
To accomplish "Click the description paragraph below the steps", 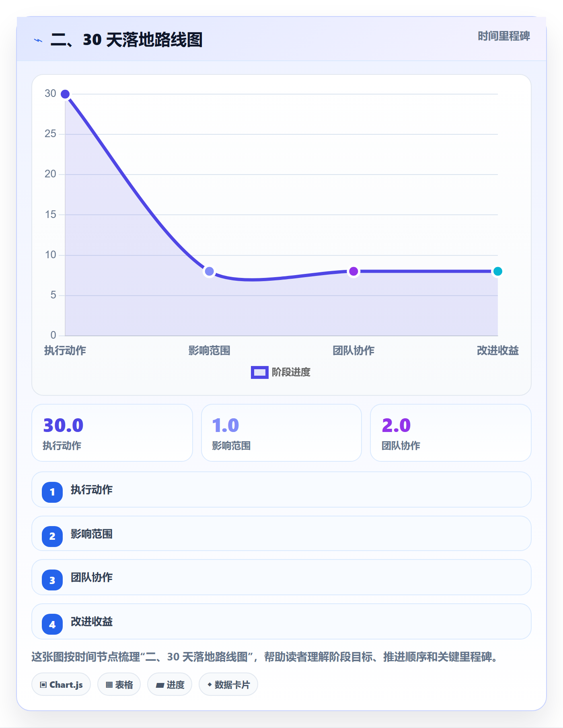I will [x=266, y=657].
